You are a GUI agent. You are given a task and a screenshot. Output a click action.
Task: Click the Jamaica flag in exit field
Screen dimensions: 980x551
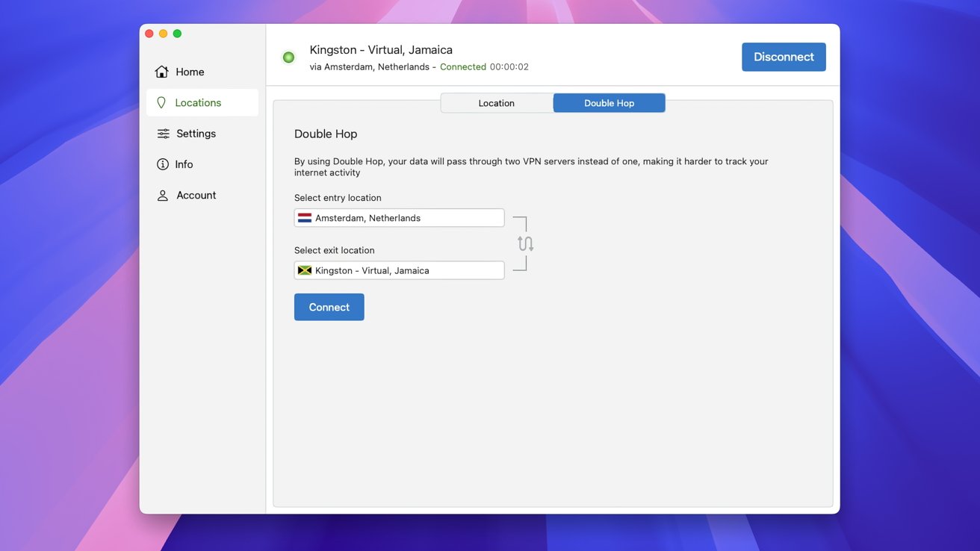[x=305, y=270]
